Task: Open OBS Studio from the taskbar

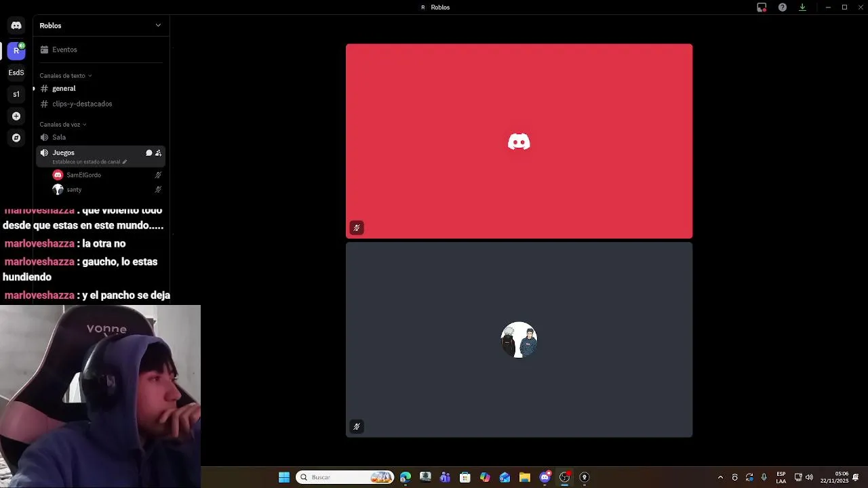Action: [x=564, y=477]
